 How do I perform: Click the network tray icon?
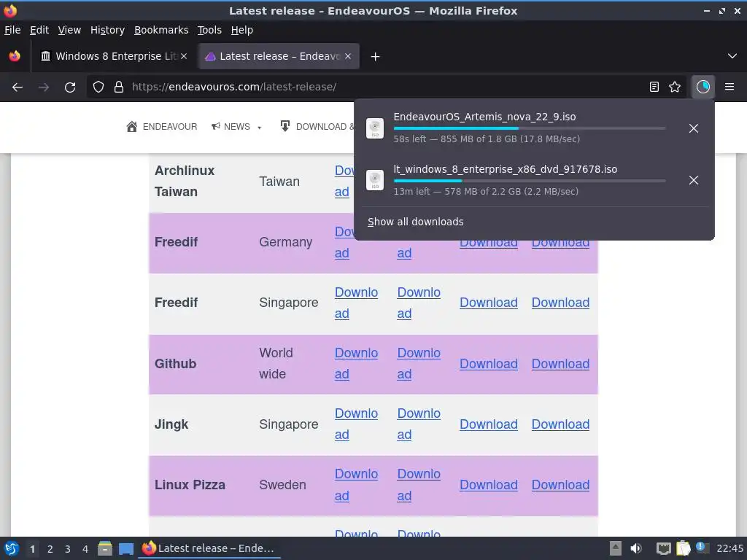[x=663, y=548]
